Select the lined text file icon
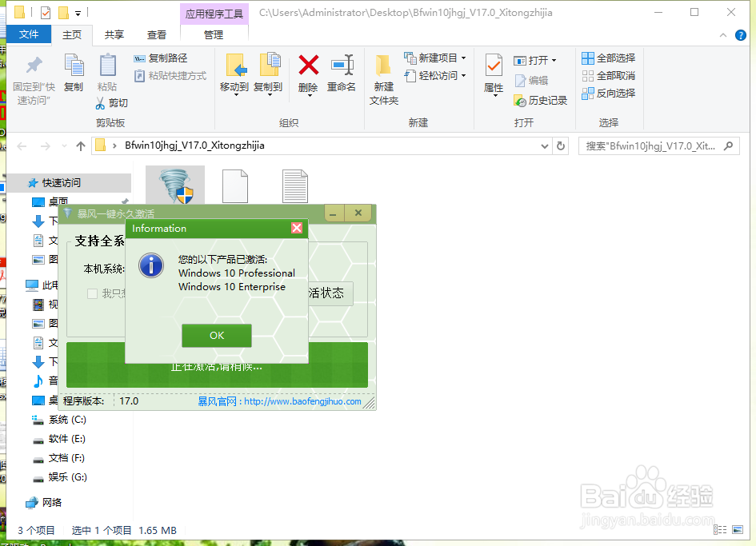This screenshot has width=756, height=546. 295,185
